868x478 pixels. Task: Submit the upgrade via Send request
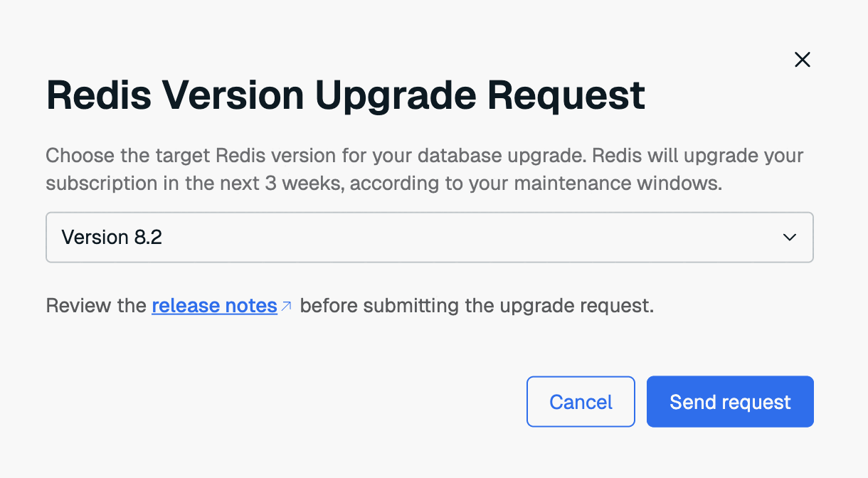[x=730, y=401]
